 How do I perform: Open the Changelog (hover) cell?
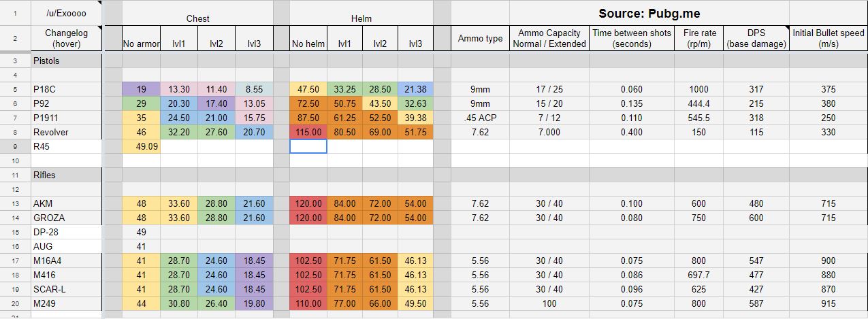(67, 38)
